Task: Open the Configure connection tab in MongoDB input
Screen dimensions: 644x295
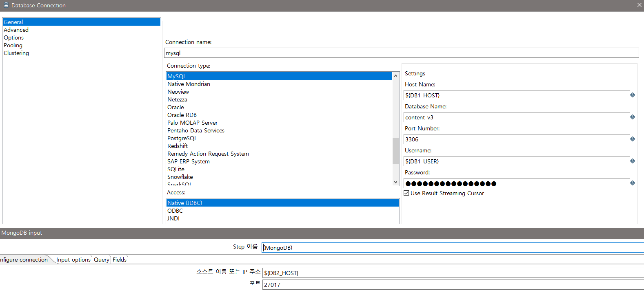Action: (24, 260)
